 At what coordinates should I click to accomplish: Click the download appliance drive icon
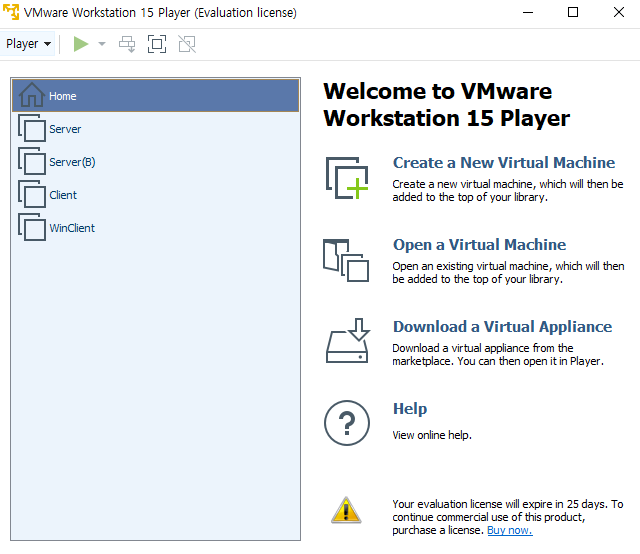(x=348, y=341)
